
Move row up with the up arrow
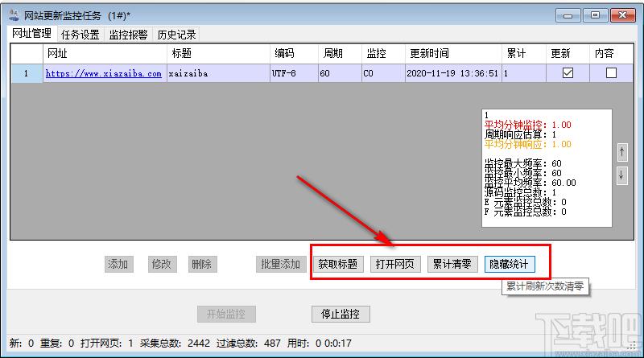pos(621,152)
